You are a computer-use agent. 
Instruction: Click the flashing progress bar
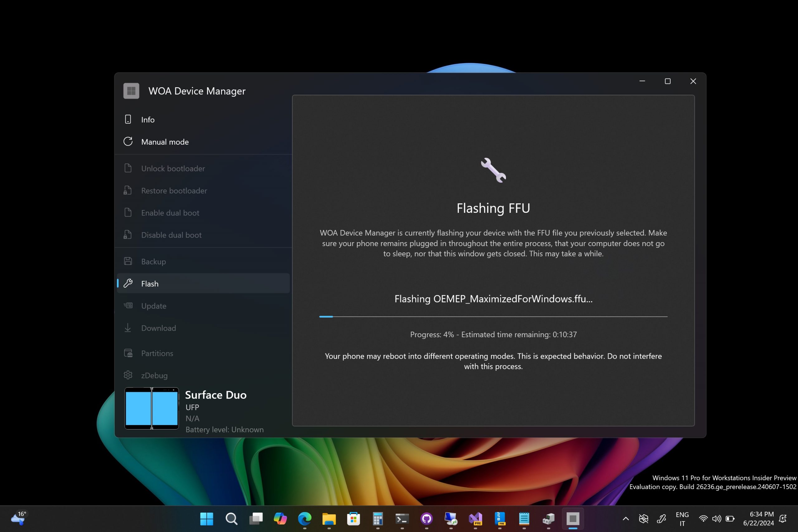coord(493,317)
